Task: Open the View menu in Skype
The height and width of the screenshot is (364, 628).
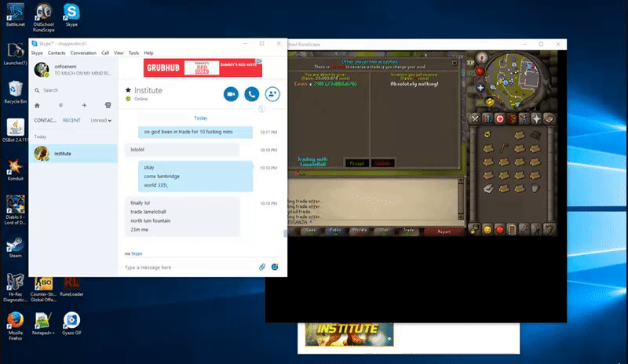Action: (119, 53)
